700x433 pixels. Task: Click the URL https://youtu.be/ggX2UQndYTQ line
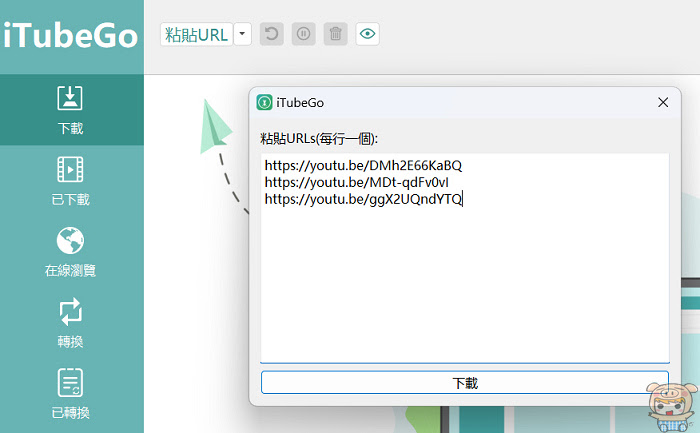click(363, 199)
